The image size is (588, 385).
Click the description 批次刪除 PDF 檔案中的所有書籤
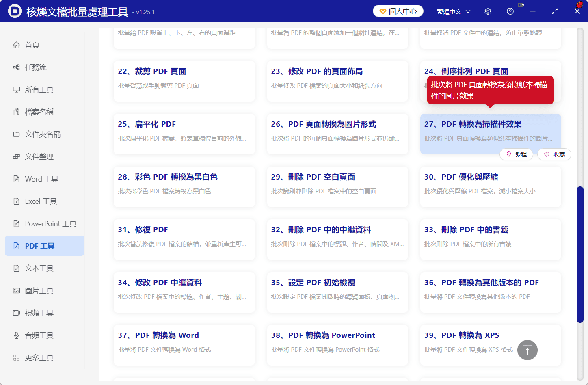[468, 244]
